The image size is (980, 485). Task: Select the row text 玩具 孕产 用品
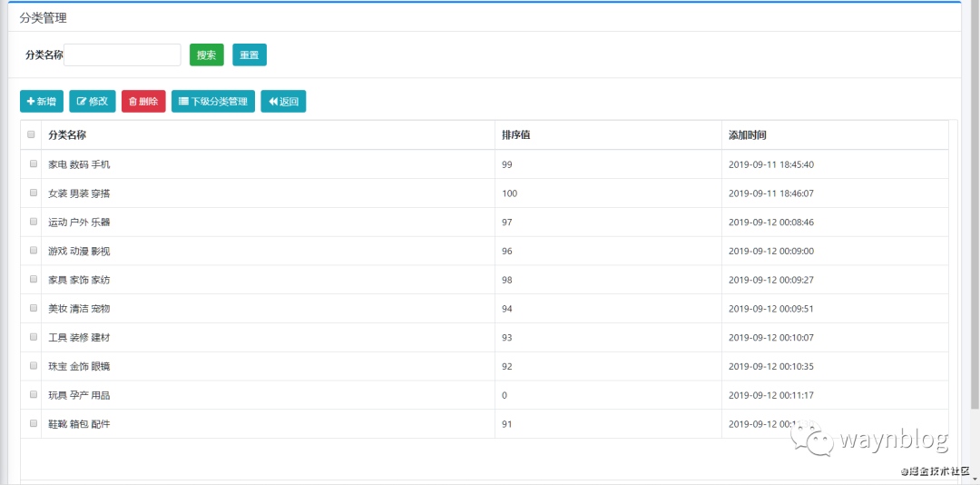pyautogui.click(x=79, y=395)
